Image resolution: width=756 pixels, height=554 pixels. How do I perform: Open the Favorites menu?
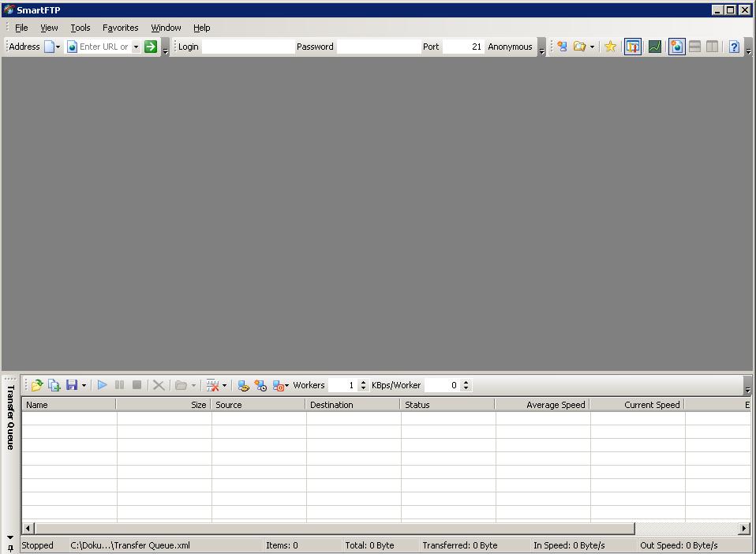click(120, 28)
